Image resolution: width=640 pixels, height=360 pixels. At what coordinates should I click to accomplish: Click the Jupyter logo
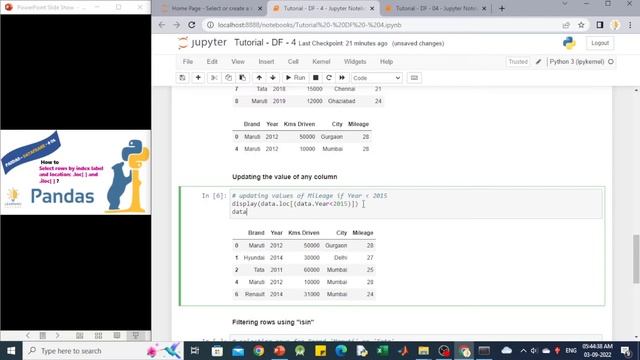pyautogui.click(x=202, y=42)
